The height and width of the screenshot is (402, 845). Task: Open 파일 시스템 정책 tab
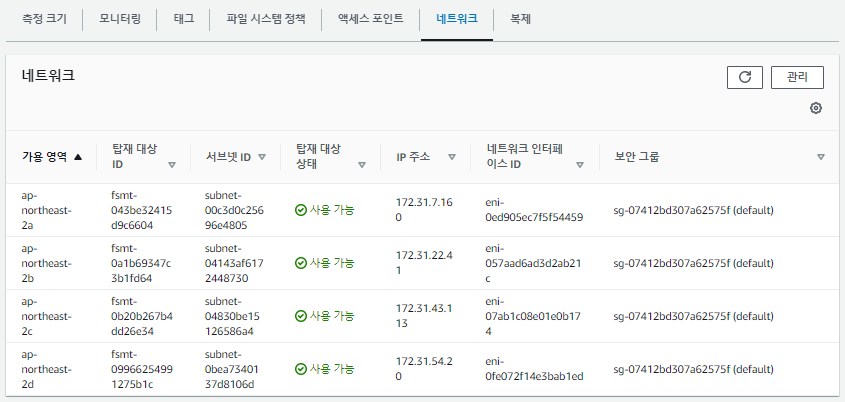coord(266,19)
